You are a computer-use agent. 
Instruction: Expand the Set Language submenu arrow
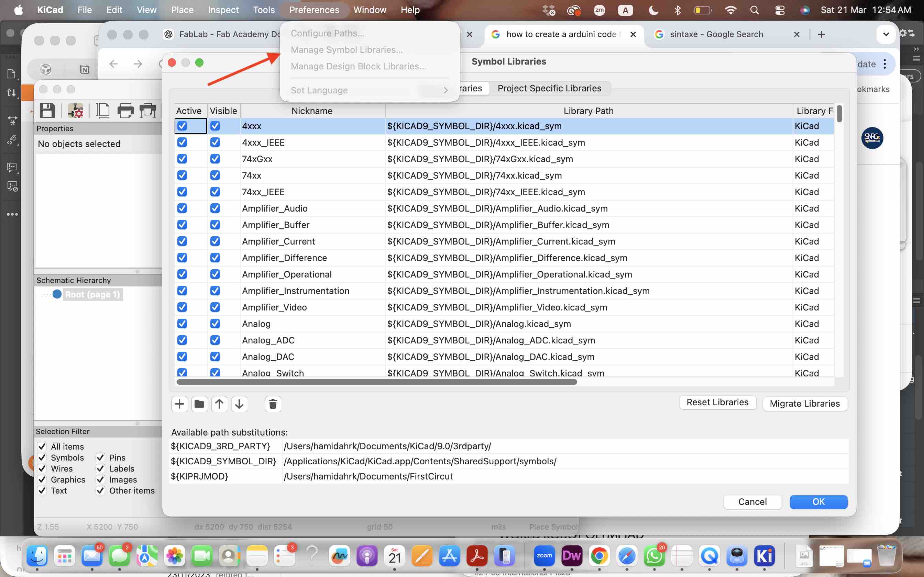coord(445,90)
